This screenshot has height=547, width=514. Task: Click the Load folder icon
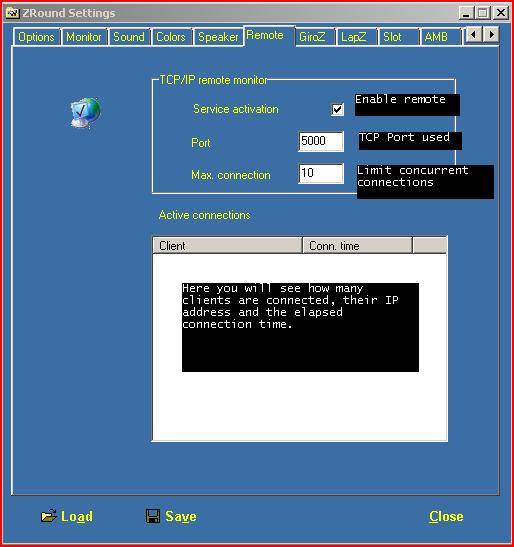pyautogui.click(x=49, y=515)
